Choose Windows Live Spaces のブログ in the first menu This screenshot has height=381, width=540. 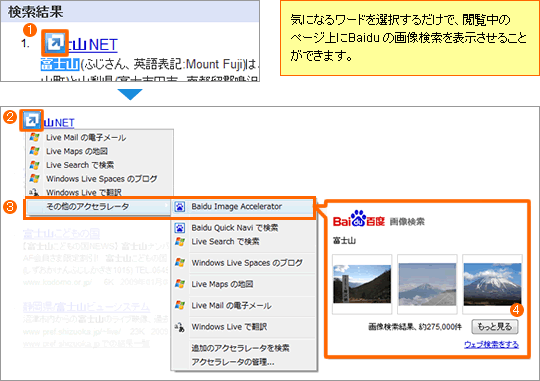click(x=100, y=179)
